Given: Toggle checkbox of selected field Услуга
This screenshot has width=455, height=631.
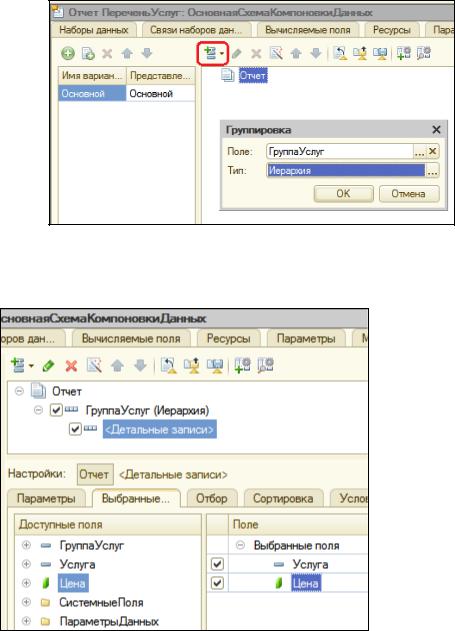Looking at the screenshot, I should 217,564.
